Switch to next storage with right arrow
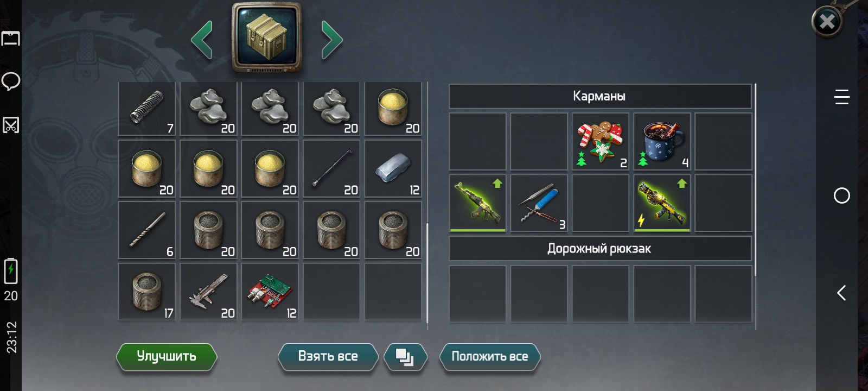This screenshot has height=391, width=868. (x=331, y=40)
